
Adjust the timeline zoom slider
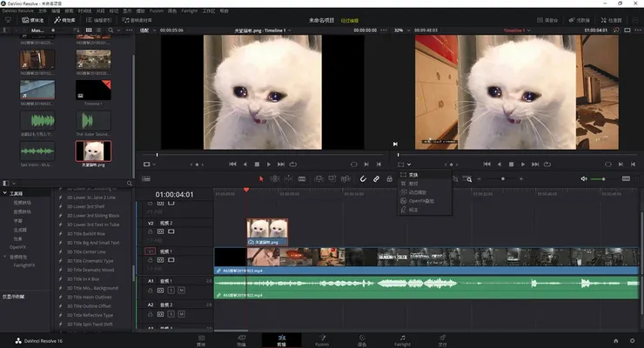pos(502,179)
